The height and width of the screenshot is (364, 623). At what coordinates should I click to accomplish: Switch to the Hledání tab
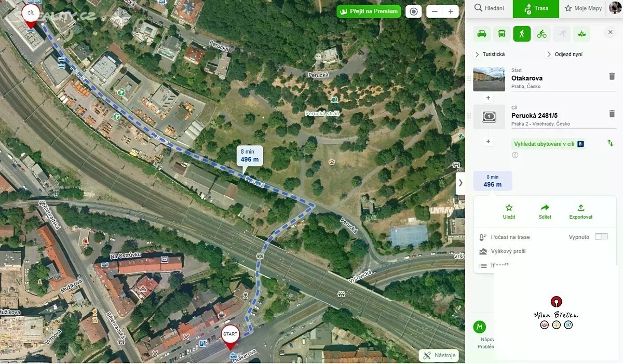tap(489, 9)
